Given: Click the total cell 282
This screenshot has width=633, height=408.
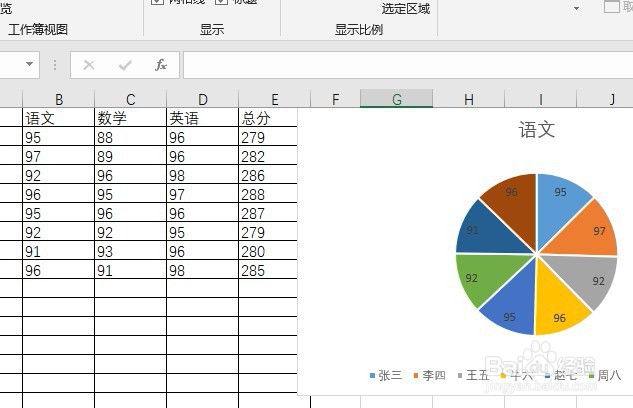Looking at the screenshot, I should pyautogui.click(x=268, y=156).
